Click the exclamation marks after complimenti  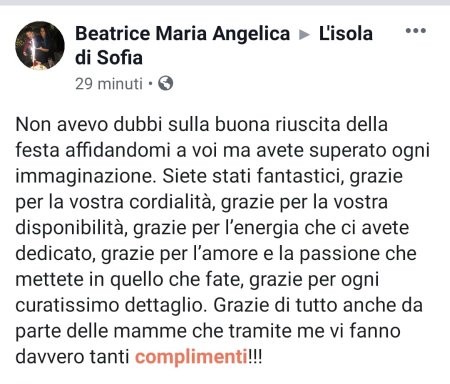pyautogui.click(x=255, y=357)
